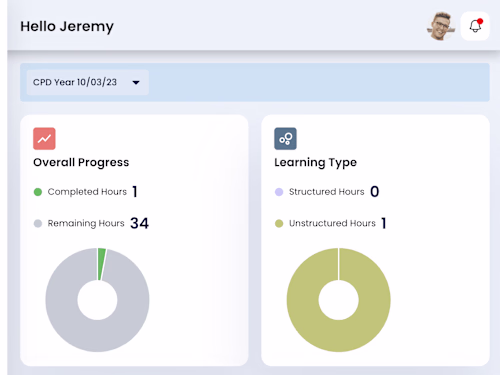Click Jeremy's profile avatar

(x=441, y=26)
